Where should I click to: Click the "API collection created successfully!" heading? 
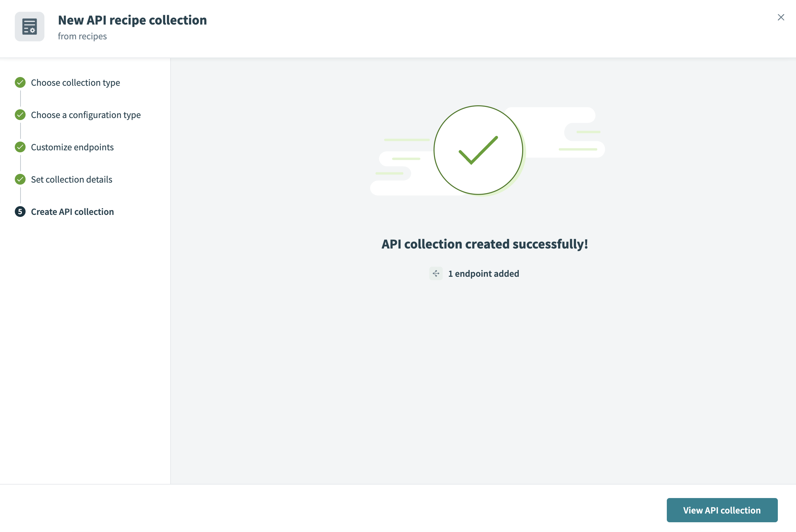pyautogui.click(x=484, y=243)
